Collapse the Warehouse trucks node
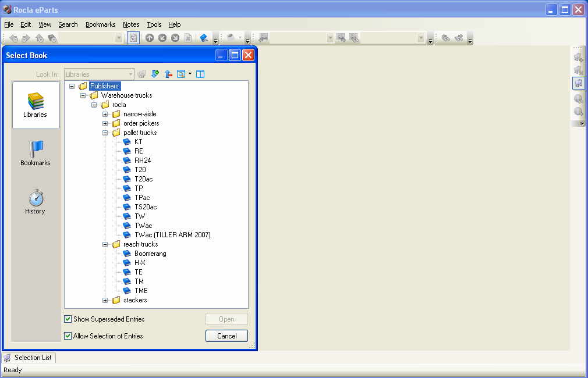The height and width of the screenshot is (378, 588). pos(83,95)
